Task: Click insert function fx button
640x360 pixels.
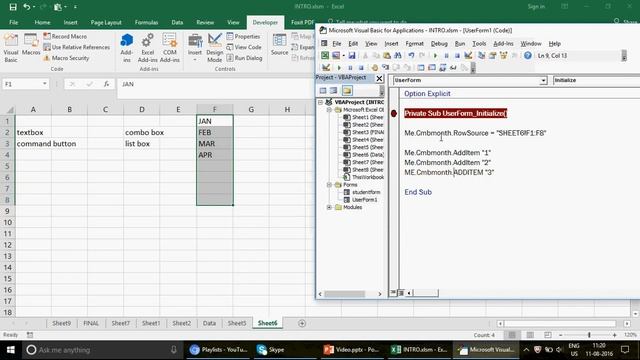Action: (106, 84)
